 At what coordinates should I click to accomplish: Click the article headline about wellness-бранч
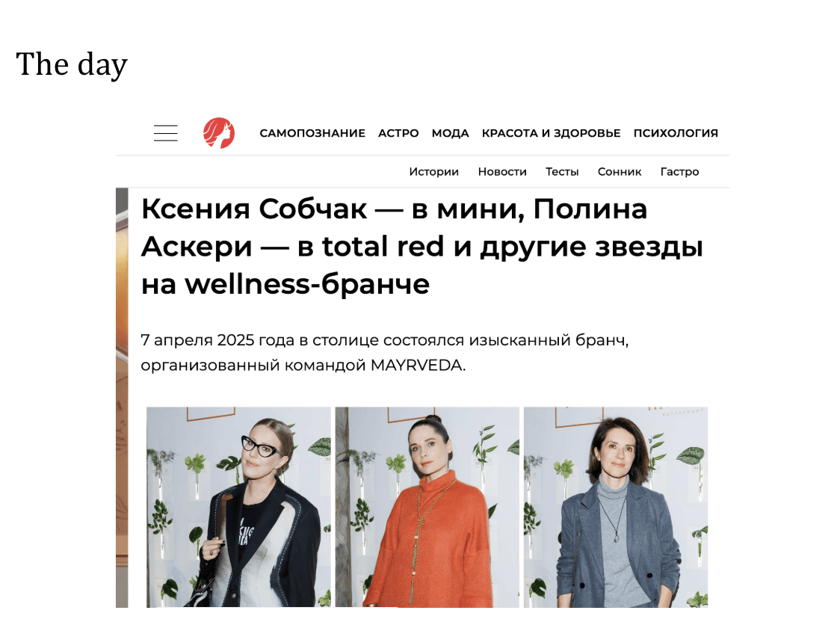pyautogui.click(x=421, y=246)
